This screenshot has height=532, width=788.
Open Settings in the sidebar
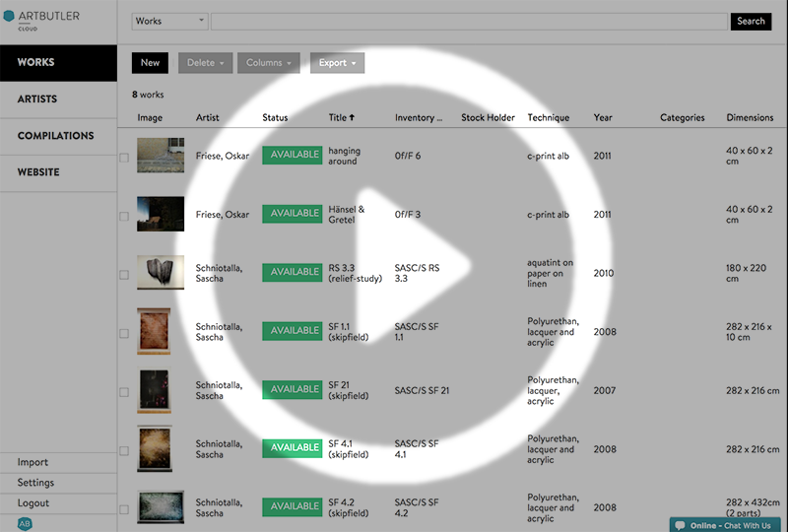[35, 483]
